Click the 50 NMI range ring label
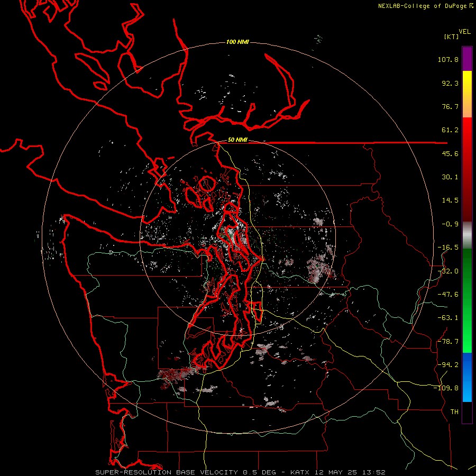476x476 pixels. (237, 140)
